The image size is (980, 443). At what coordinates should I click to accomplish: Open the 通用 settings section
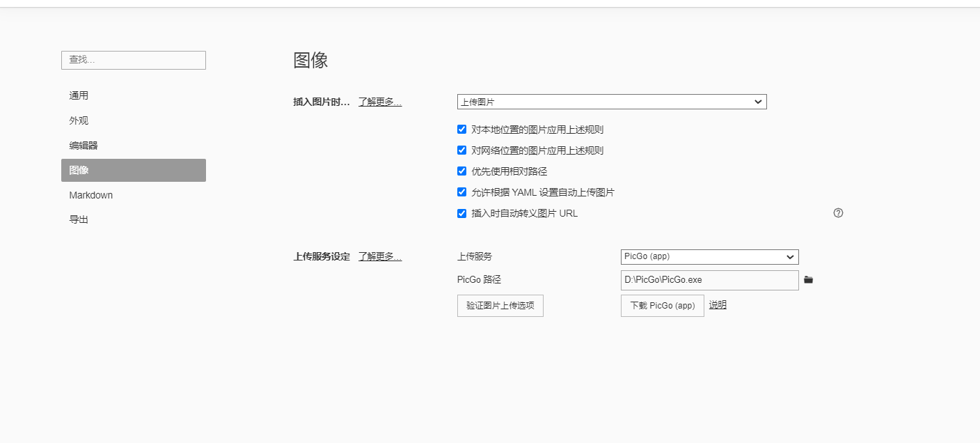coord(134,95)
